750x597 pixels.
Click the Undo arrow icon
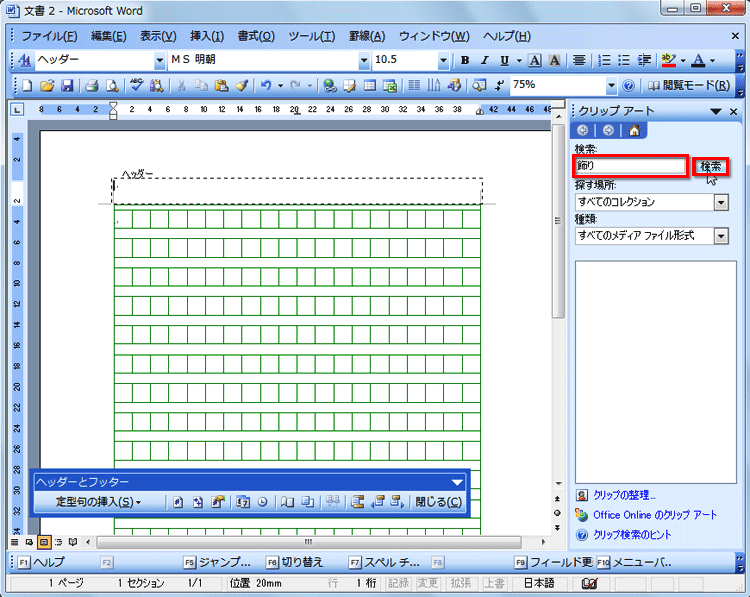coord(266,86)
